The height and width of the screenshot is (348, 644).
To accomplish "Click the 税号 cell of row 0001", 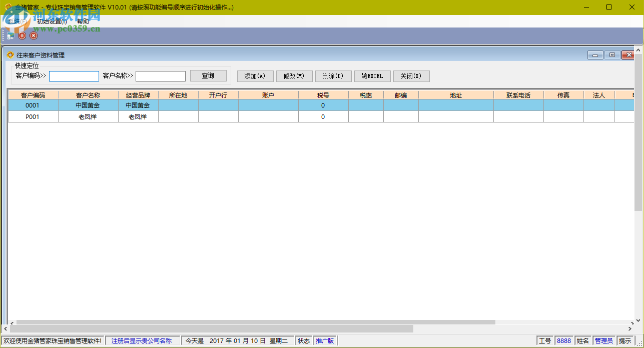I will (323, 105).
